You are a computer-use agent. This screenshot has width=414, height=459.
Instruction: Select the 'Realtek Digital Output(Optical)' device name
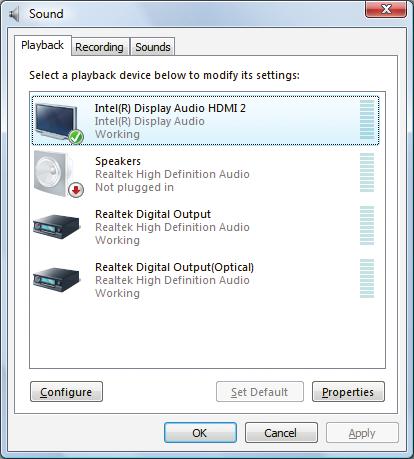tap(174, 267)
